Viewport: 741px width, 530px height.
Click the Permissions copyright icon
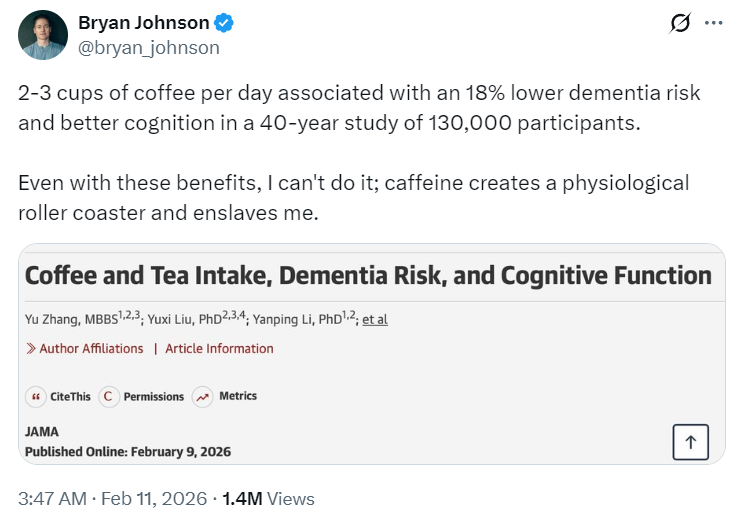(109, 397)
